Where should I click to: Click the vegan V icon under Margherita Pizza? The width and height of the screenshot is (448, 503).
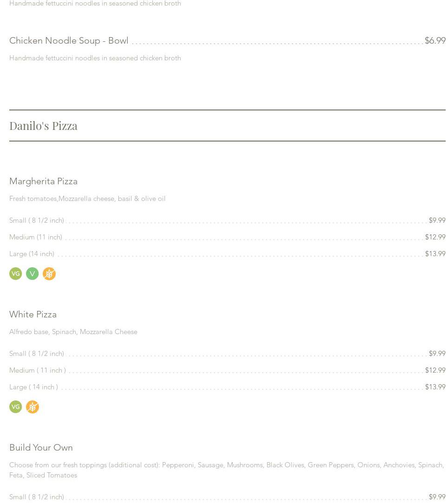click(32, 274)
